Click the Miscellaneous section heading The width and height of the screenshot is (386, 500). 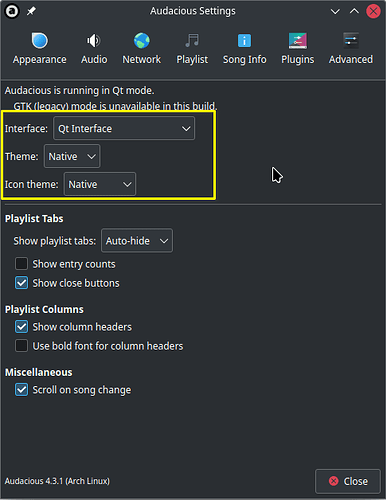pos(38,372)
